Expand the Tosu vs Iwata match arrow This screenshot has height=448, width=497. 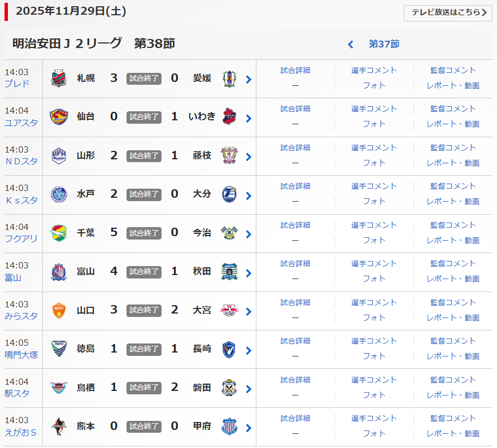[248, 389]
